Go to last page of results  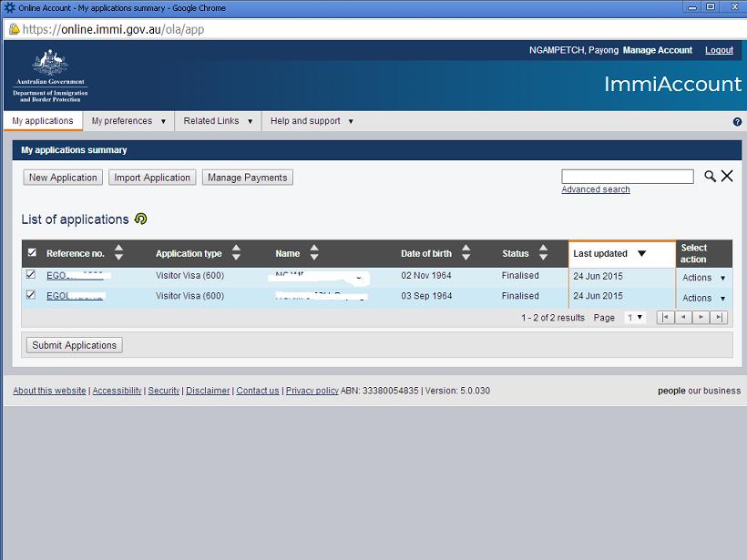point(719,317)
